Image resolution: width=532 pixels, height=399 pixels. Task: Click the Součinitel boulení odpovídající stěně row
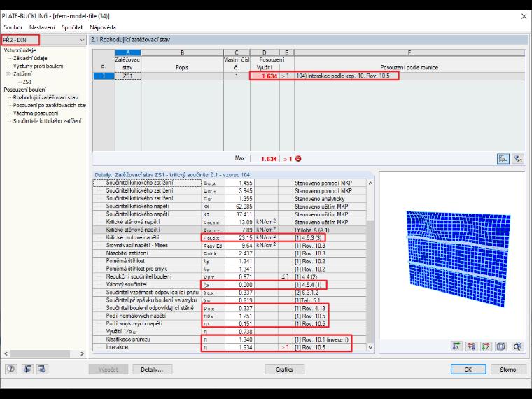[x=230, y=308]
